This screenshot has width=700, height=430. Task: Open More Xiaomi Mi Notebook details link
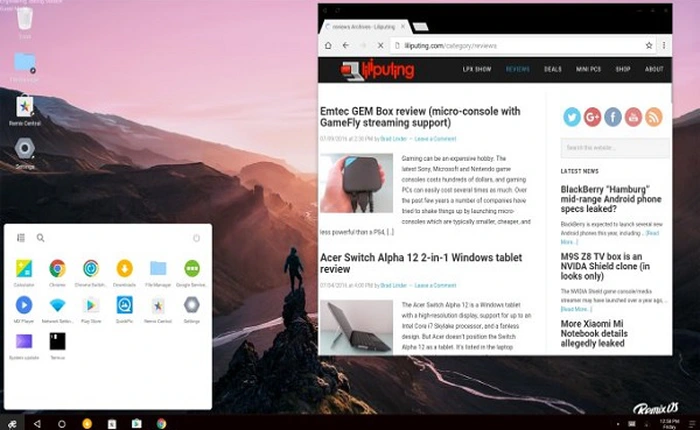(594, 334)
